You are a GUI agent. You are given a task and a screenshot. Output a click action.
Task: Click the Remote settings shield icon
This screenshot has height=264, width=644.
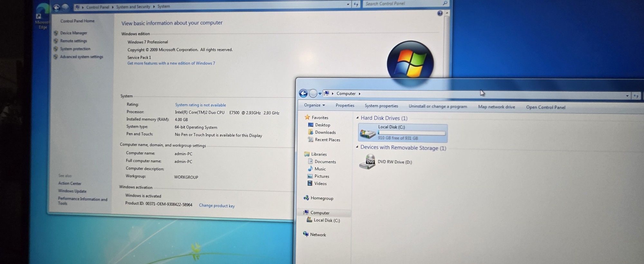pyautogui.click(x=56, y=41)
